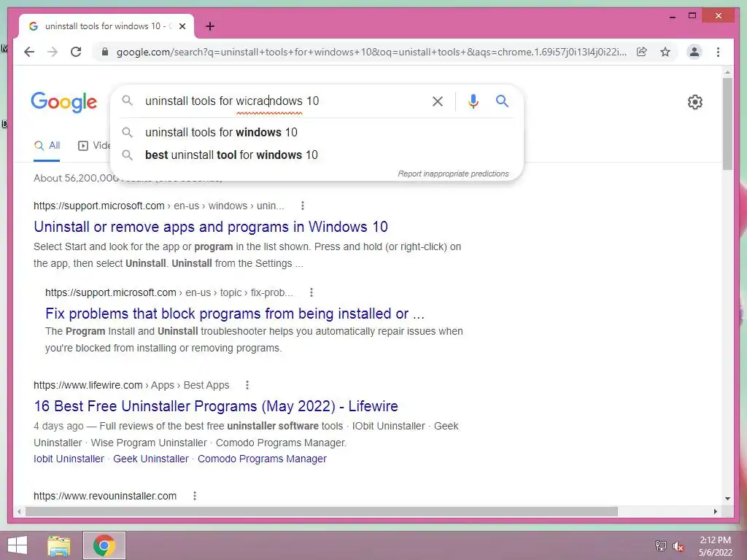Viewport: 747px width, 560px height.
Task: Open options for first Microsoft support result
Action: [303, 206]
